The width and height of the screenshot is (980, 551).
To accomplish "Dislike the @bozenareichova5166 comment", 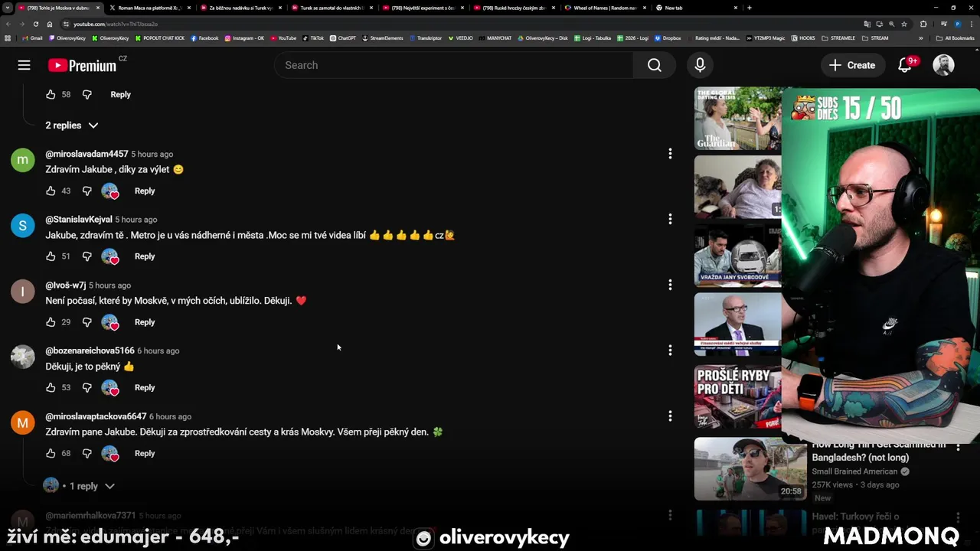I will coord(87,387).
